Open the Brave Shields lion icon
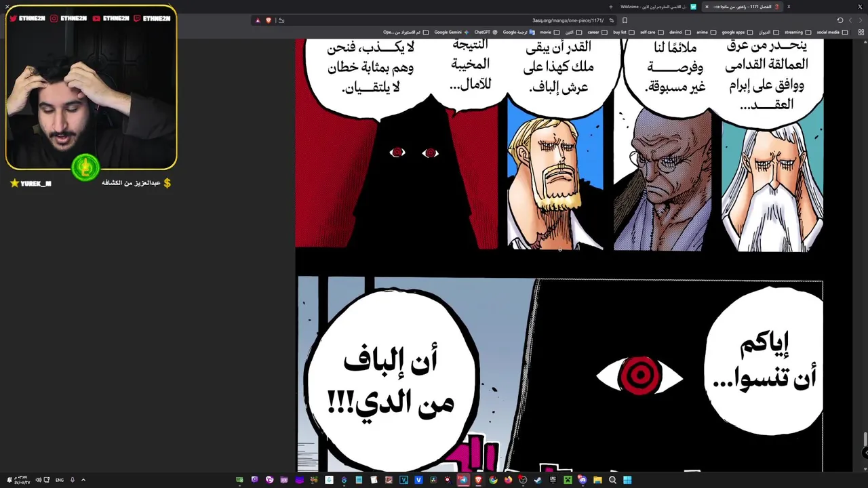The width and height of the screenshot is (868, 488). (x=269, y=20)
